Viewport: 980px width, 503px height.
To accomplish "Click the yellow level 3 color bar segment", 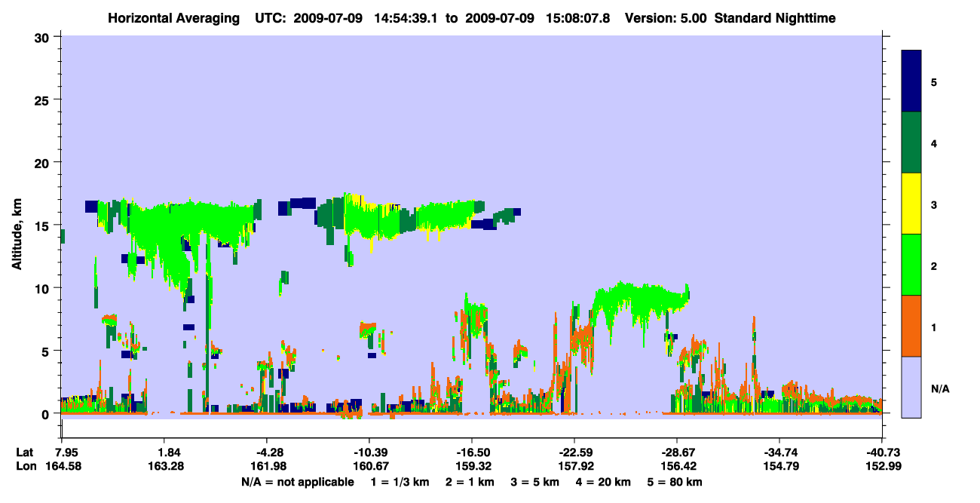I will pos(911,204).
